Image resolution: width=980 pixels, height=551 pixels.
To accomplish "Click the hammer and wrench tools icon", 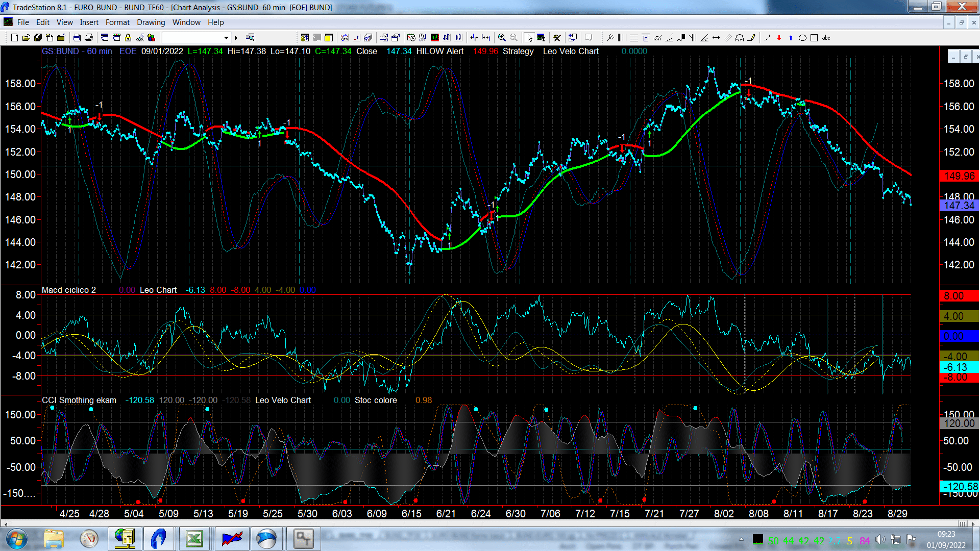I will click(557, 38).
